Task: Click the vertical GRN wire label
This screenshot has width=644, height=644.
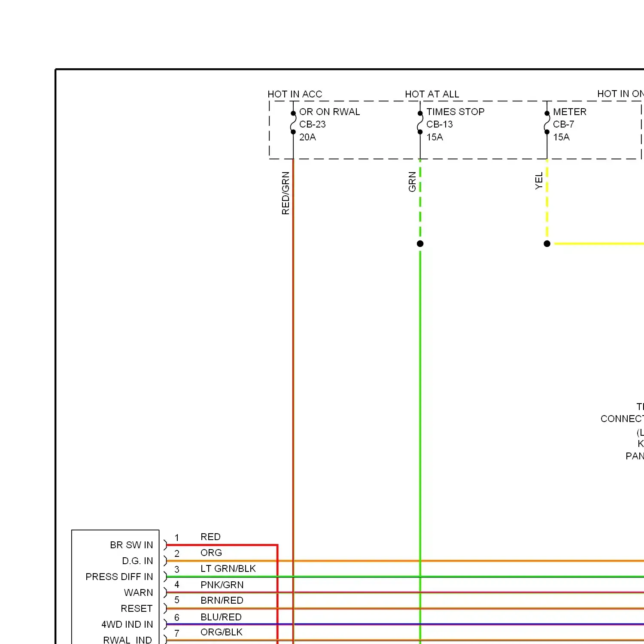Action: (412, 182)
